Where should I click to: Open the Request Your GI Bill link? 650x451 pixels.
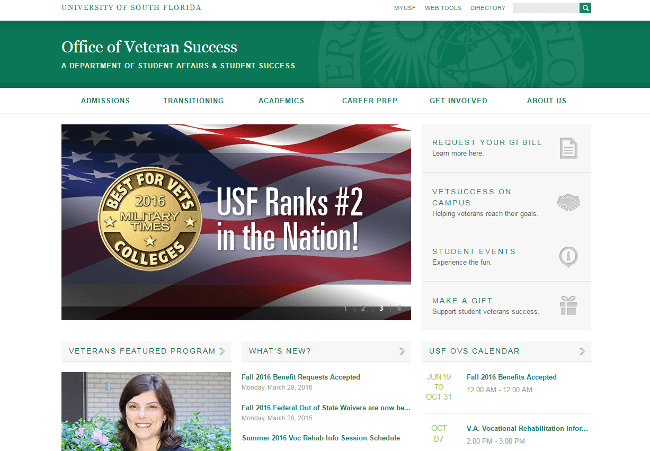487,142
